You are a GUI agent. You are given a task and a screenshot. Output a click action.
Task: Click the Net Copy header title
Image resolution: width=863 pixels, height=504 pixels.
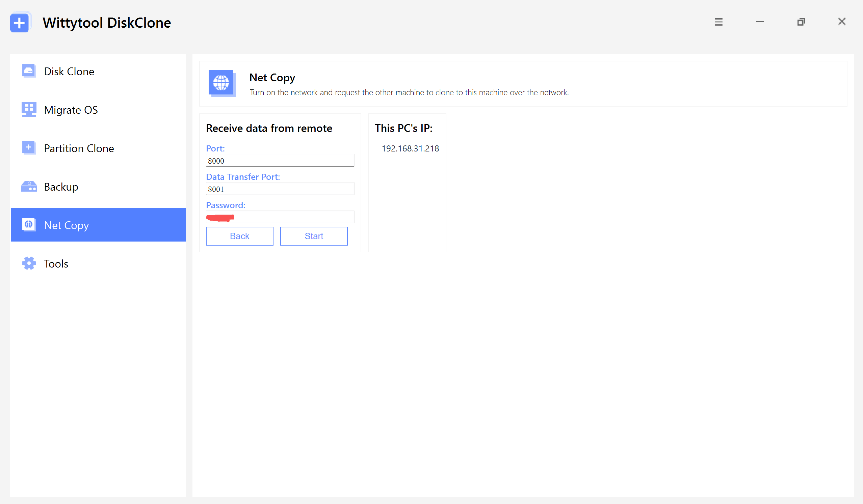point(272,78)
